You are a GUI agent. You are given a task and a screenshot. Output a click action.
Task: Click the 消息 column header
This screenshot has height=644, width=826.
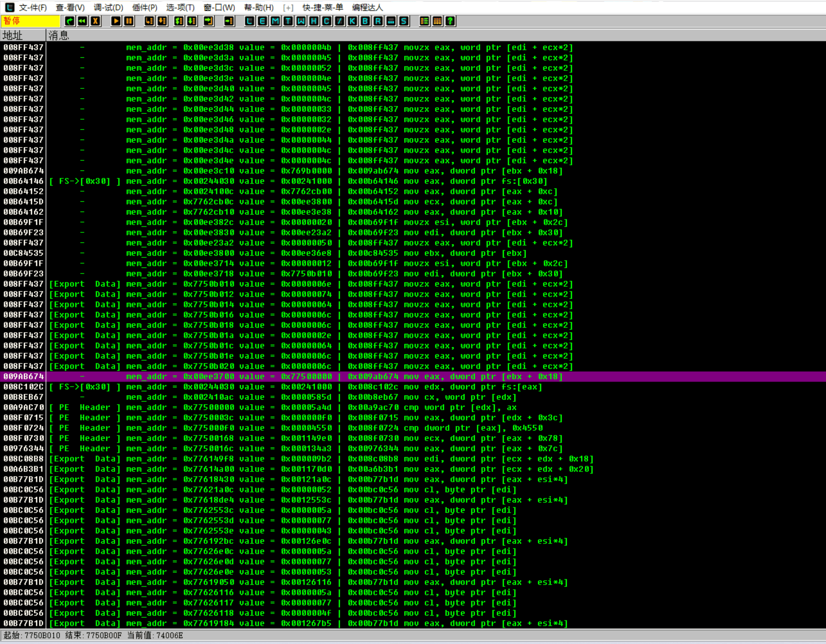436,35
